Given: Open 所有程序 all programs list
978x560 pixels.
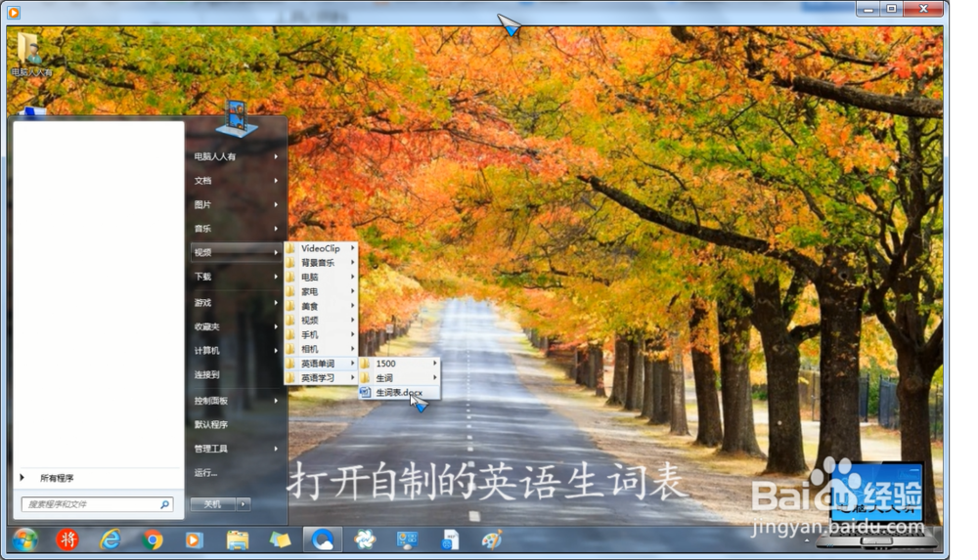Looking at the screenshot, I should click(57, 478).
